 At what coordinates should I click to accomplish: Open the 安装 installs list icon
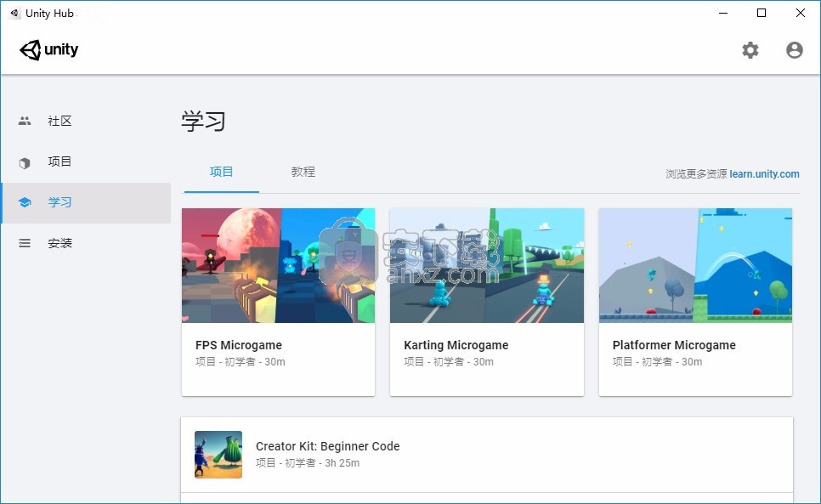pyautogui.click(x=24, y=243)
